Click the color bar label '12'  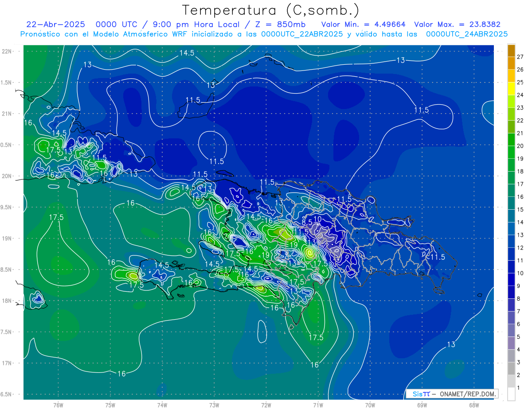520,248
